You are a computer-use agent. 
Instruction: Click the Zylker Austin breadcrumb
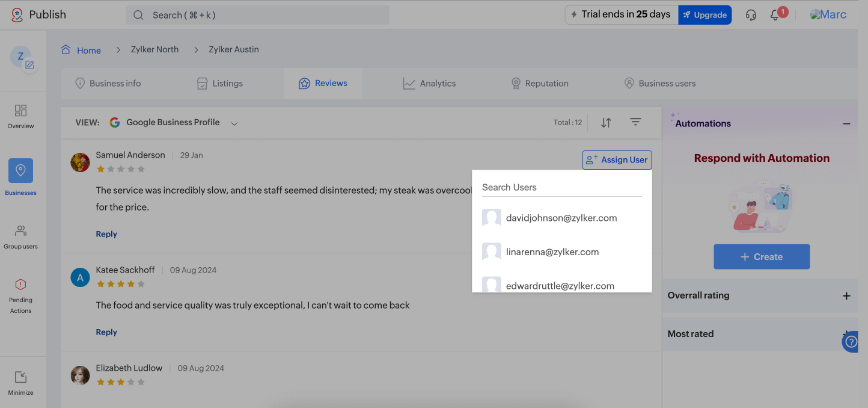click(x=234, y=49)
